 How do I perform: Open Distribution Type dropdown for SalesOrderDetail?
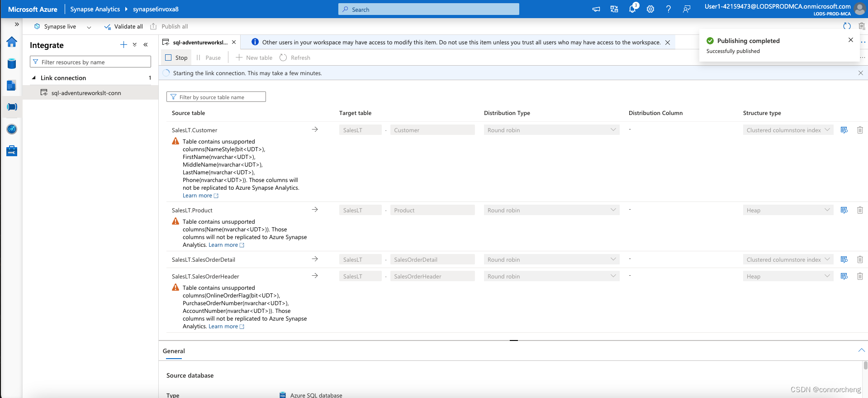pyautogui.click(x=551, y=259)
